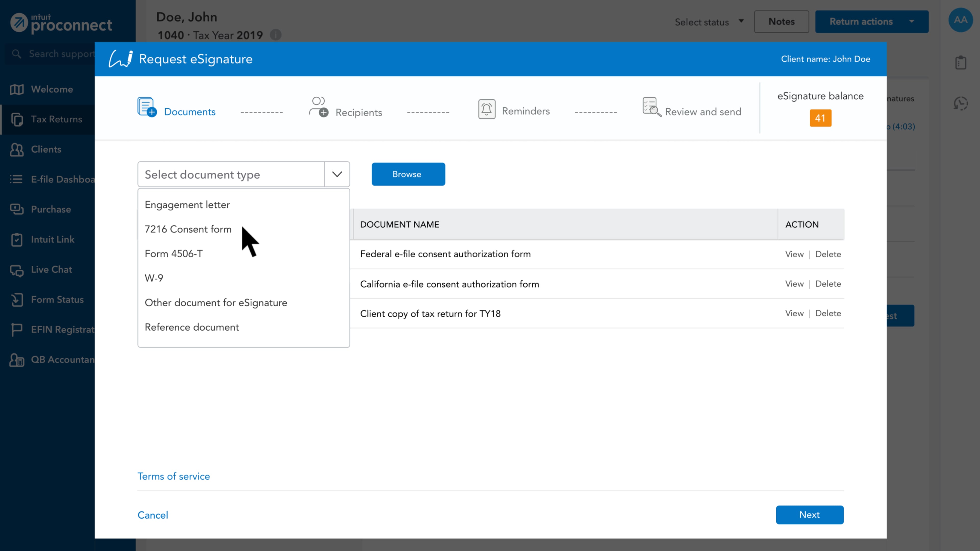Open the Terms of service link

pyautogui.click(x=174, y=477)
